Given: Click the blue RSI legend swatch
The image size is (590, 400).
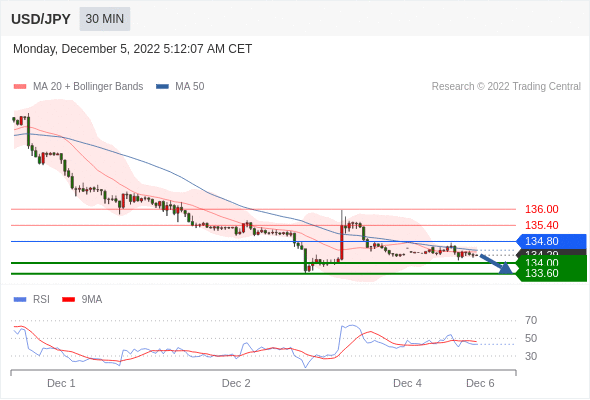Looking at the screenshot, I should click(20, 300).
